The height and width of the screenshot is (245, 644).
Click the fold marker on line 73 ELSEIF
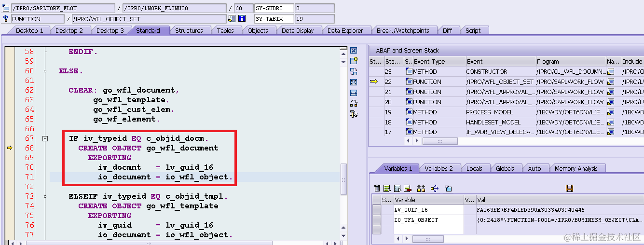pyautogui.click(x=45, y=196)
